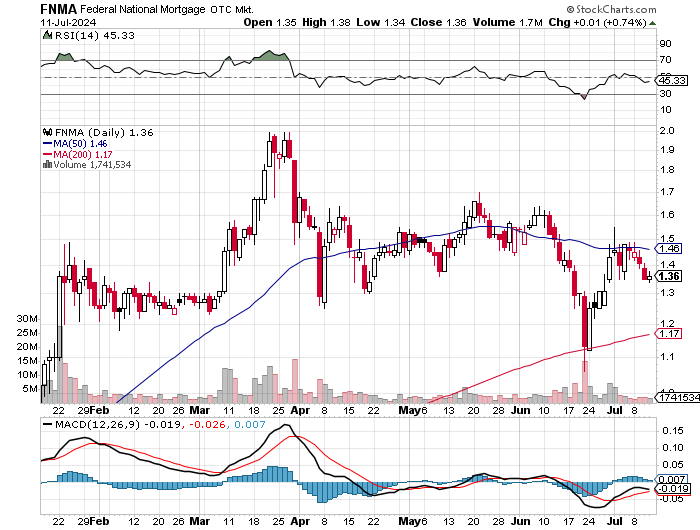Click the 'Jul' label below the price panel
Screen dimensions: 700x530
[615, 410]
